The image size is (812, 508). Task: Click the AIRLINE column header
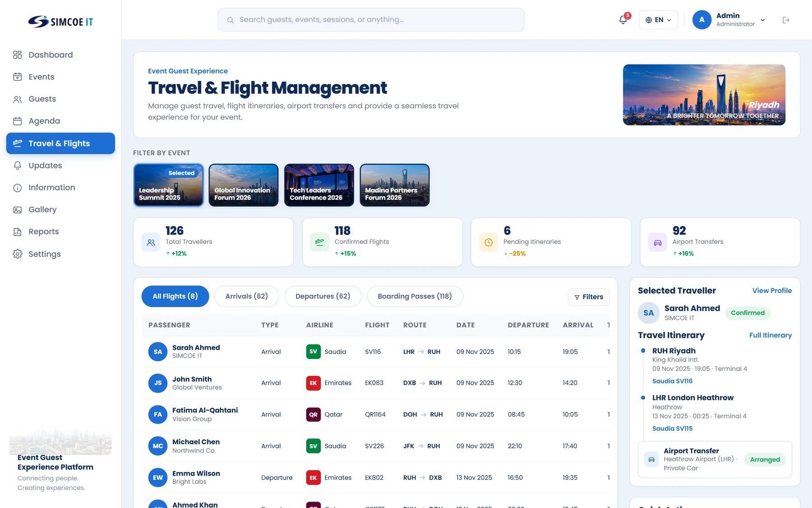[320, 325]
